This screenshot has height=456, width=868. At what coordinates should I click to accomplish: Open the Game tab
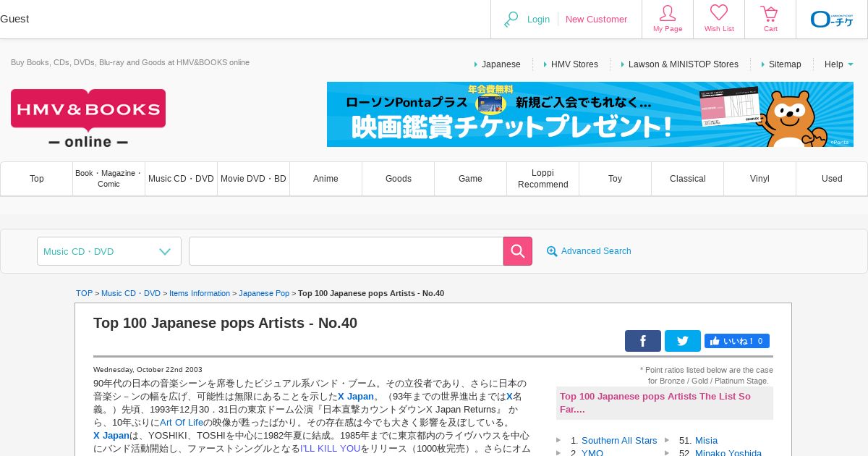click(471, 179)
